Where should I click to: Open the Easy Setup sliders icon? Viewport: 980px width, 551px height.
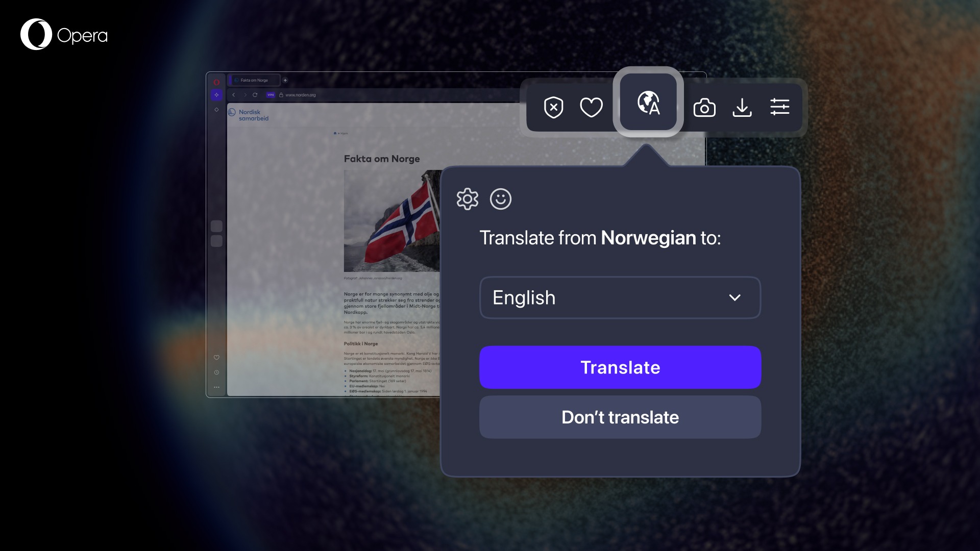tap(779, 107)
